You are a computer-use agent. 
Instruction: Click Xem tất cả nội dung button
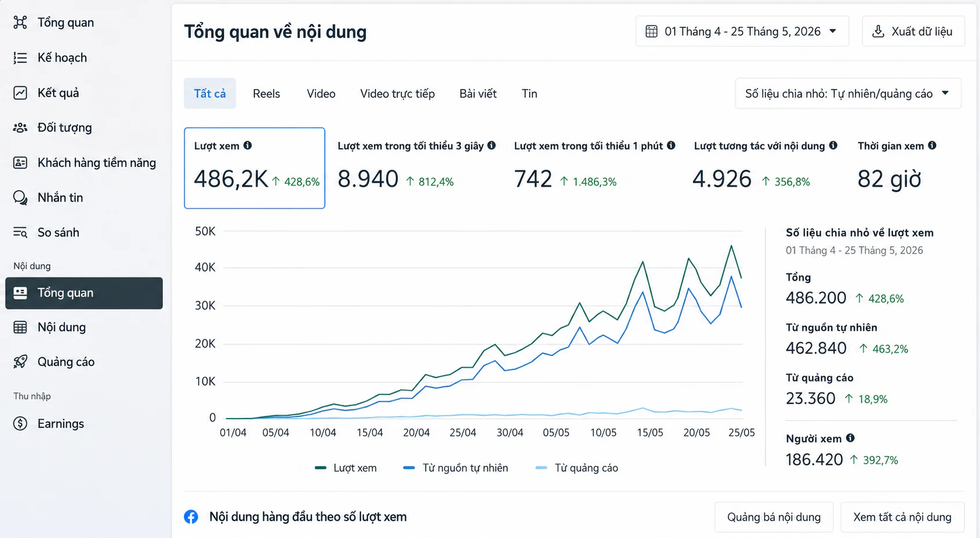[902, 517]
